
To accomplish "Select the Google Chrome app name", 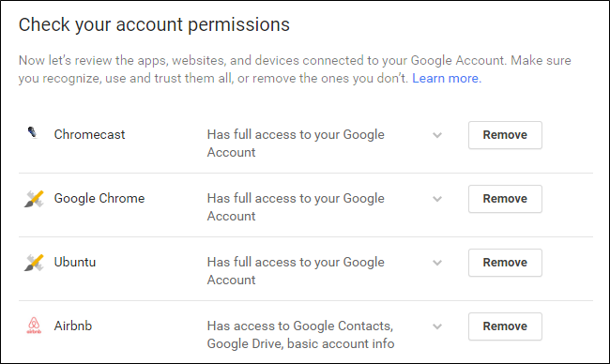I will pyautogui.click(x=99, y=198).
